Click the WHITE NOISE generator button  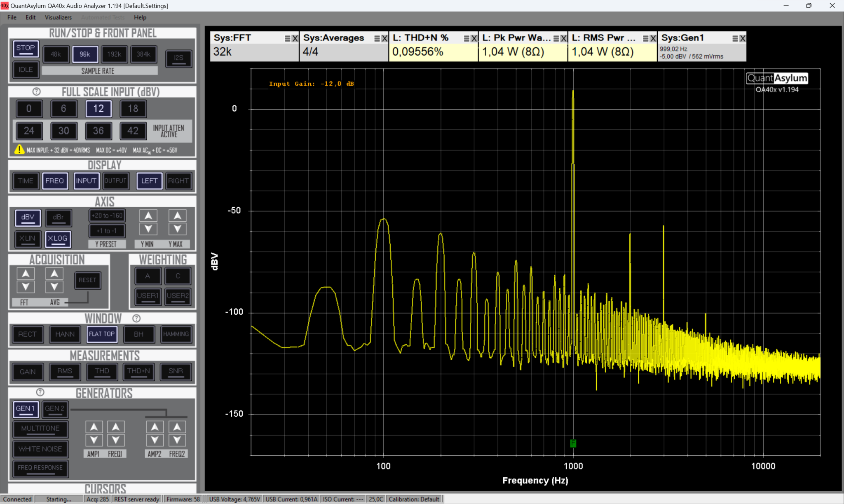pos(40,449)
